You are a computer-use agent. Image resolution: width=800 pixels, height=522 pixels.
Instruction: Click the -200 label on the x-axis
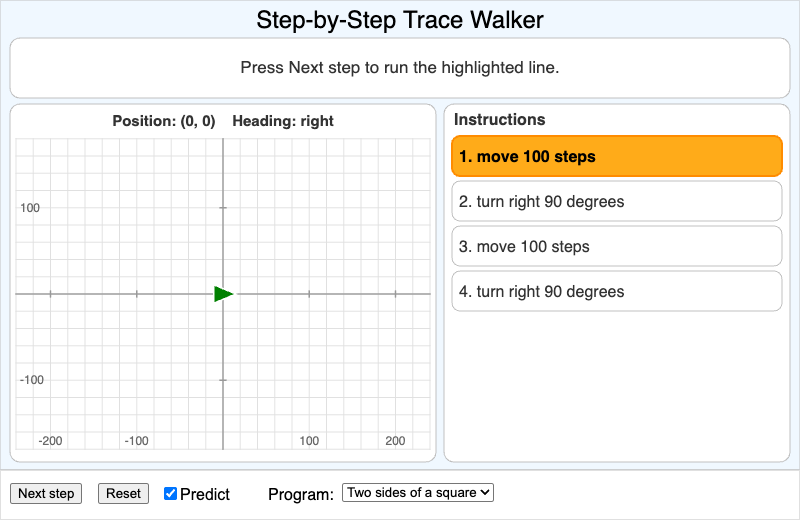[x=50, y=441]
